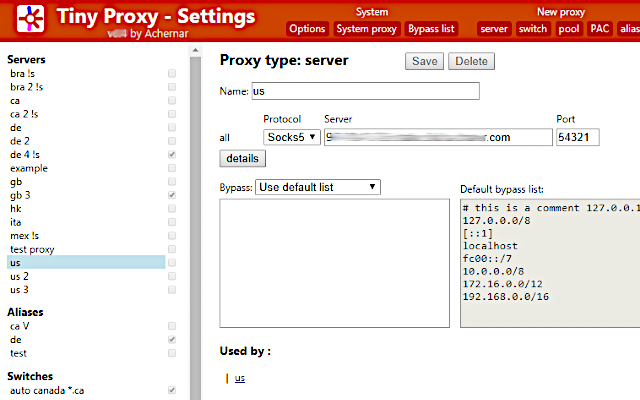The width and height of the screenshot is (640, 400).
Task: Edit the Server address field
Action: [x=438, y=137]
